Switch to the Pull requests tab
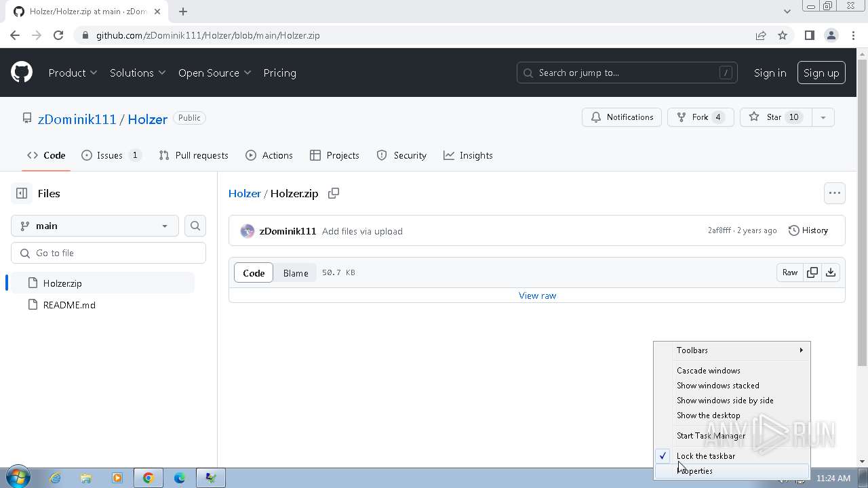Viewport: 868px width, 488px height. (193, 155)
